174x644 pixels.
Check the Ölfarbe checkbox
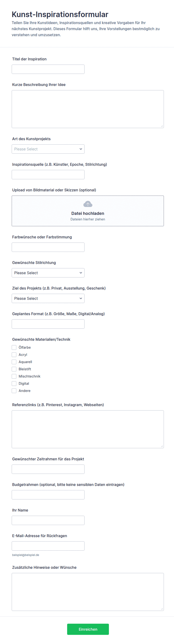click(x=14, y=348)
